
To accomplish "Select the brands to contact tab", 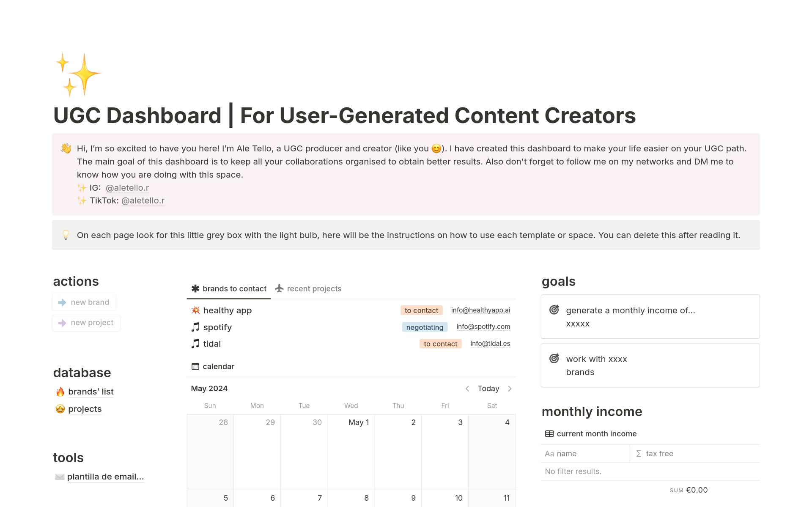I will tap(229, 289).
